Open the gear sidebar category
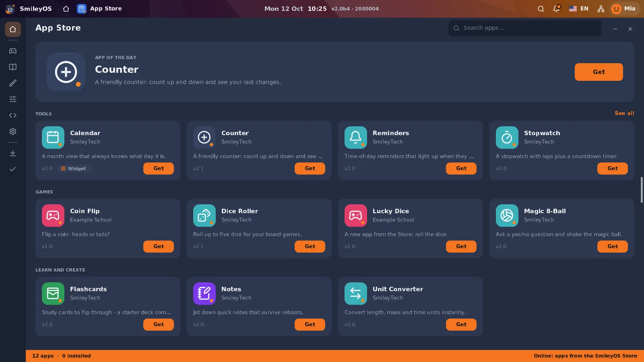Viewport: 644px width, 362px height. pyautogui.click(x=13, y=132)
